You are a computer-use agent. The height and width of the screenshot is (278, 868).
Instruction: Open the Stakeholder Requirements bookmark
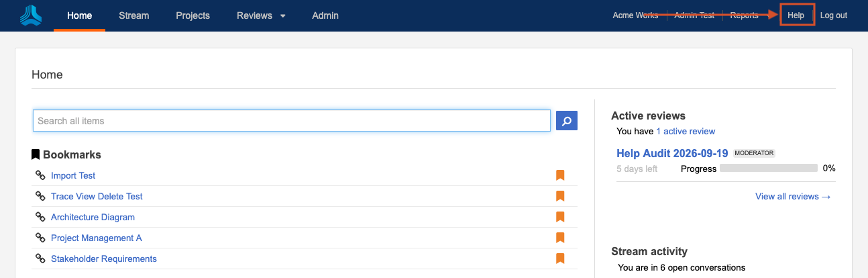click(104, 259)
